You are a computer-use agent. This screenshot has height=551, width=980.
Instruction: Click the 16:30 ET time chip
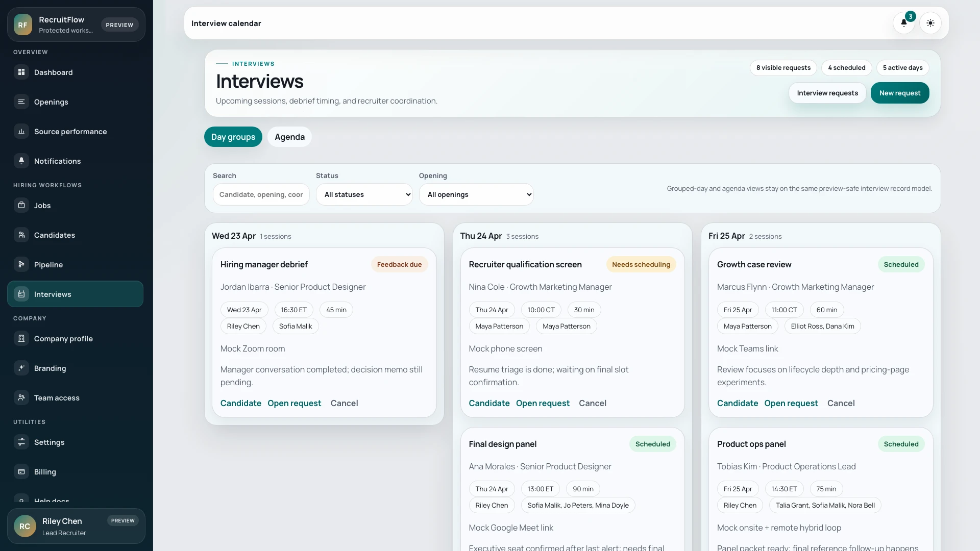pos(294,310)
